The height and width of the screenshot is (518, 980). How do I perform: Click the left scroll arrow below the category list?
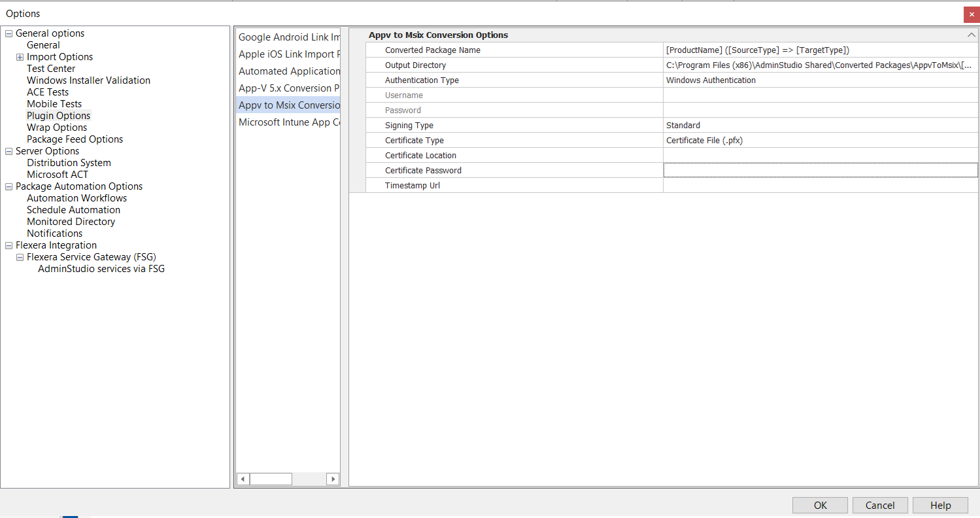click(x=242, y=479)
